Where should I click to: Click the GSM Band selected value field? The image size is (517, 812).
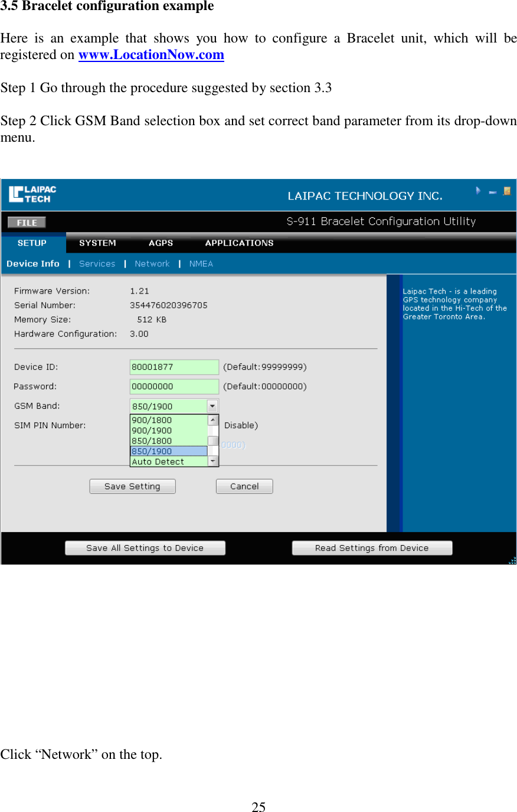point(168,406)
